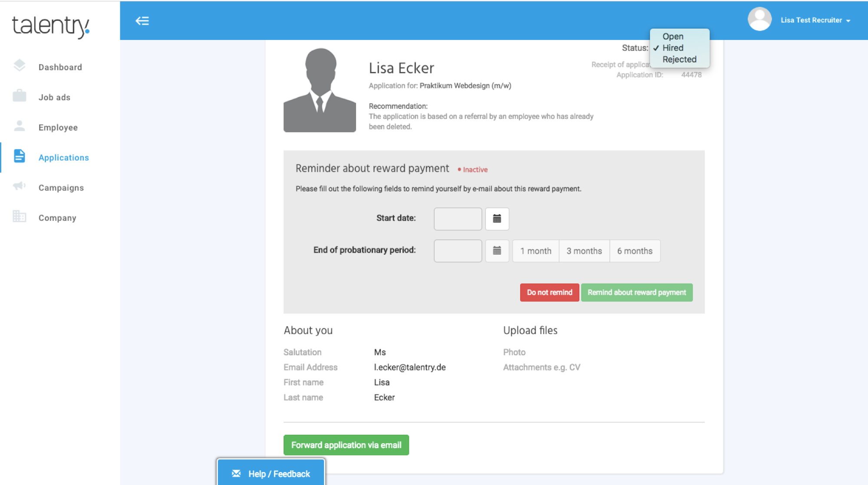Select the 6 months probation option
The height and width of the screenshot is (485, 868).
[634, 251]
